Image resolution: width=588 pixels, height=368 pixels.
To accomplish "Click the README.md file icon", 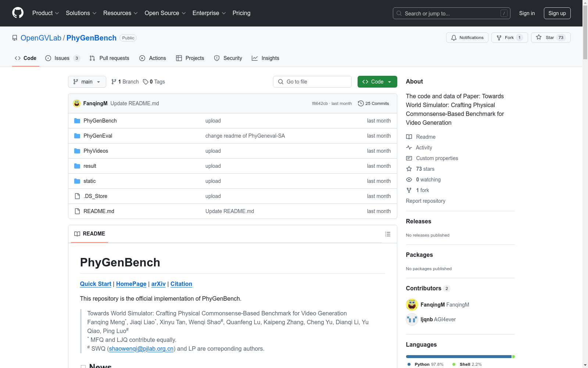I will 77,211.
